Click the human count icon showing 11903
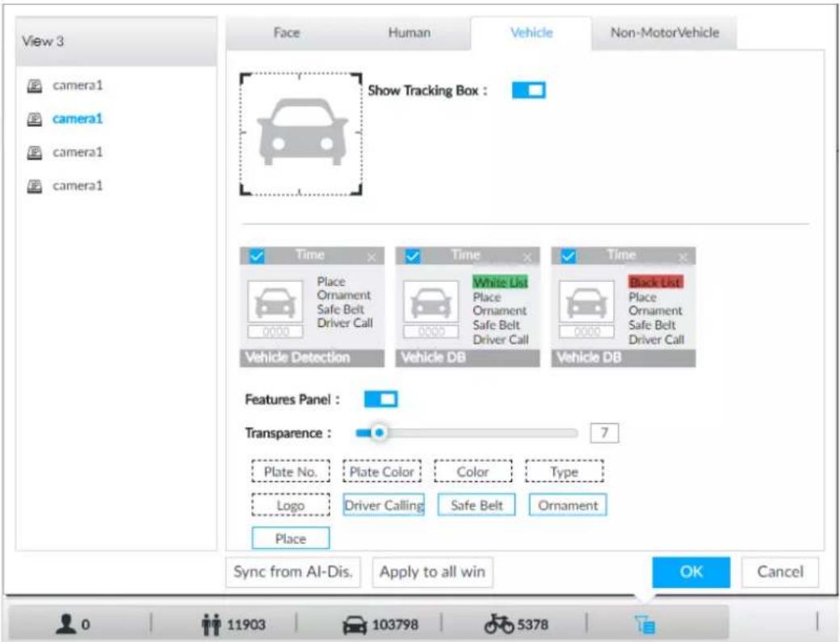 (211, 624)
